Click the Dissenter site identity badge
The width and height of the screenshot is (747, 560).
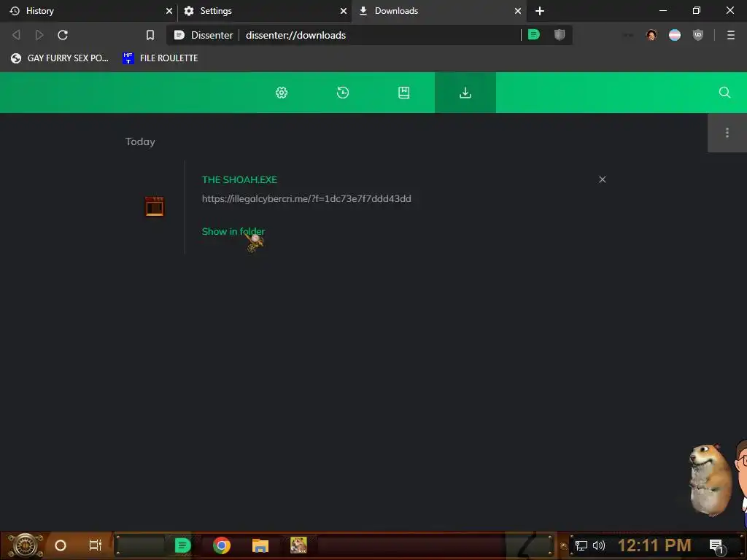(x=204, y=35)
